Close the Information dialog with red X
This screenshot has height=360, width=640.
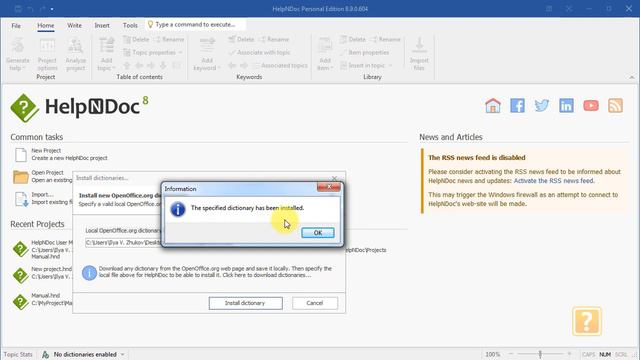coord(328,187)
